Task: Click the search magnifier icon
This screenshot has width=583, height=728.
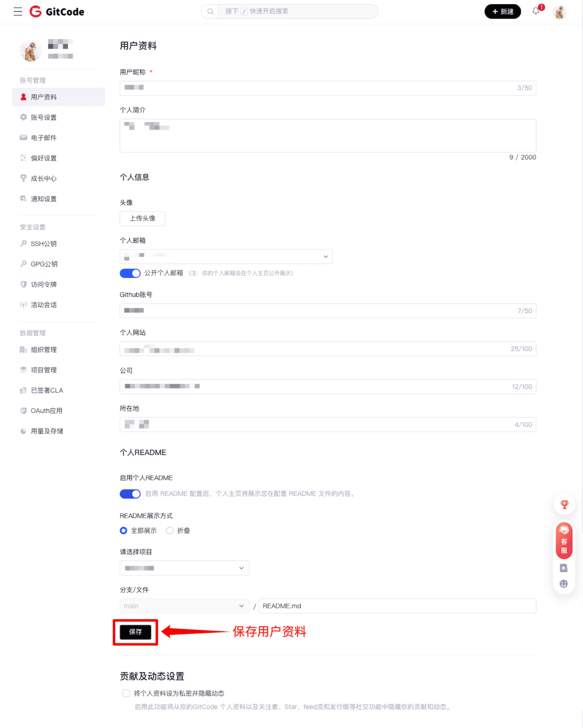Action: [x=210, y=11]
